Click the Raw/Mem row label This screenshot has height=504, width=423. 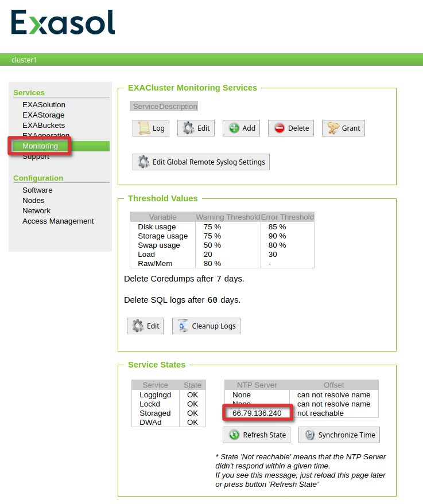coord(155,263)
